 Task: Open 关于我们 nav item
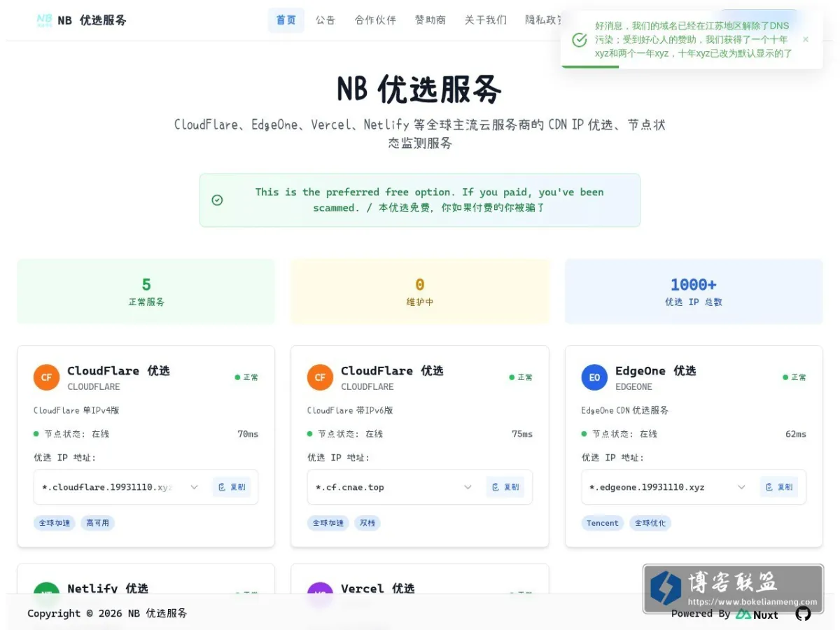tap(486, 20)
